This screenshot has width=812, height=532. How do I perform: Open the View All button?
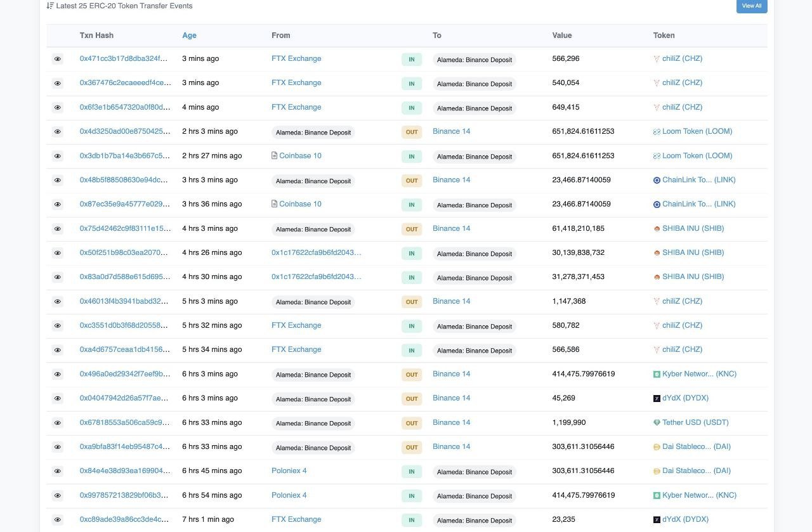coord(751,6)
